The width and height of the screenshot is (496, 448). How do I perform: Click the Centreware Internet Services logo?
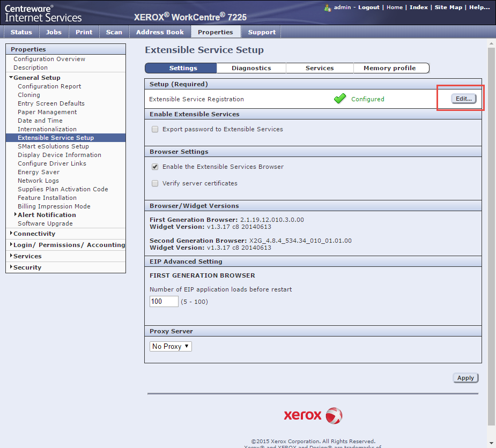pyautogui.click(x=43, y=13)
